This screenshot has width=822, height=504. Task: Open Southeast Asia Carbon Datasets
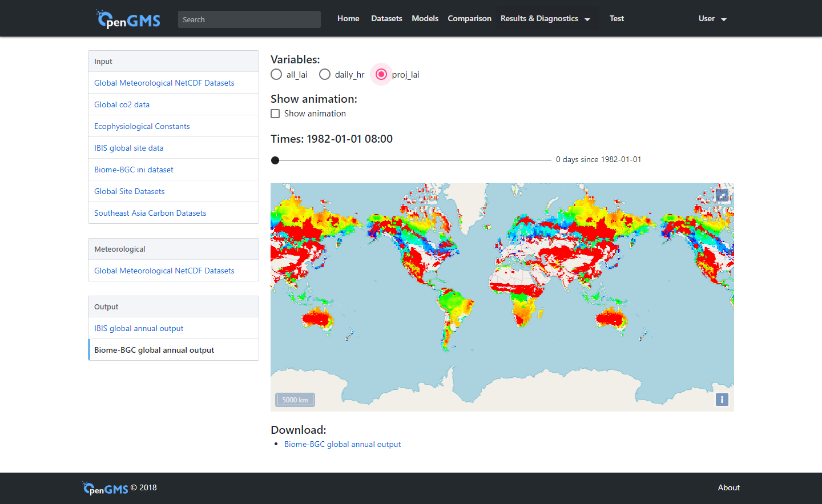[x=150, y=212]
